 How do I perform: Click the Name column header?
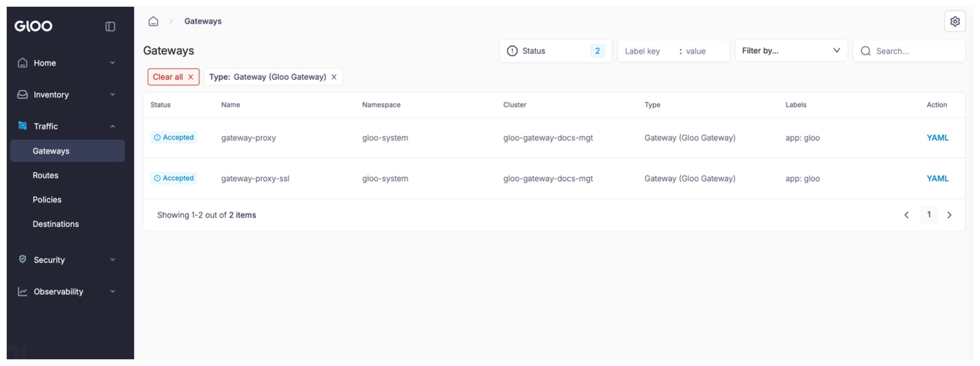(x=230, y=105)
